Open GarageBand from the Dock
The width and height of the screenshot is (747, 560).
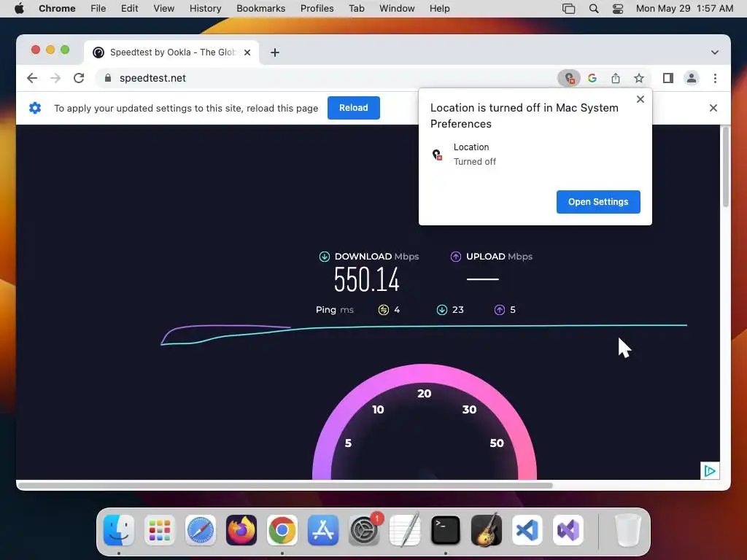(x=487, y=530)
